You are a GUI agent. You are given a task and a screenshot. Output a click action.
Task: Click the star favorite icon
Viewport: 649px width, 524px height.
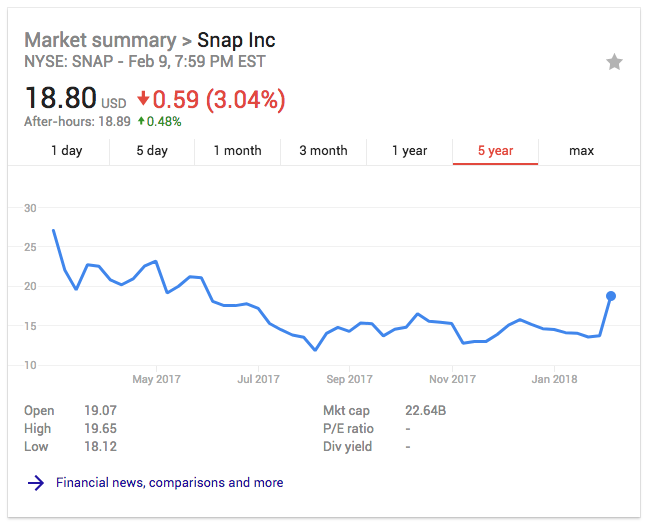click(x=614, y=62)
